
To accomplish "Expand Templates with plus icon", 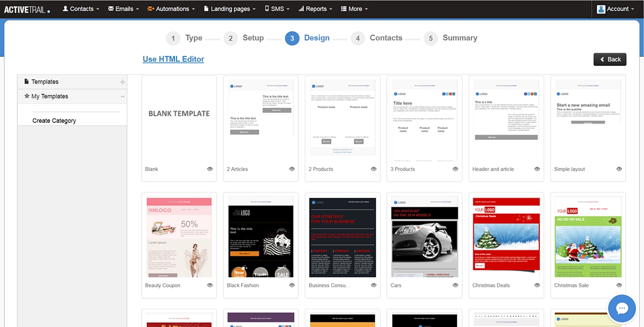I will click(x=123, y=82).
